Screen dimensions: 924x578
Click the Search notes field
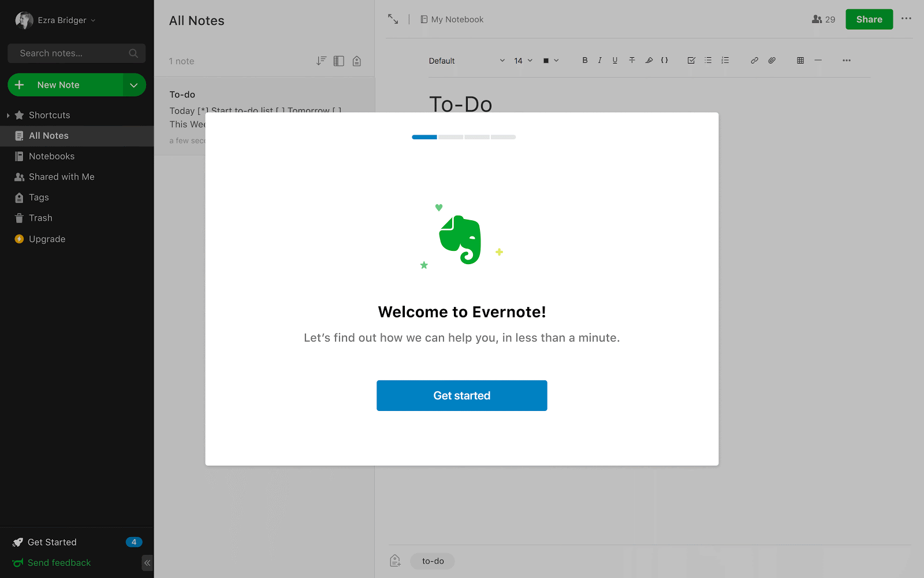pos(76,53)
